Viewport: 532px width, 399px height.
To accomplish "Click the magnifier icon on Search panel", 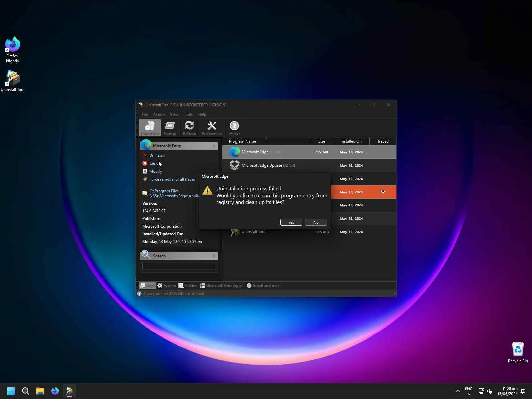I will click(145, 255).
